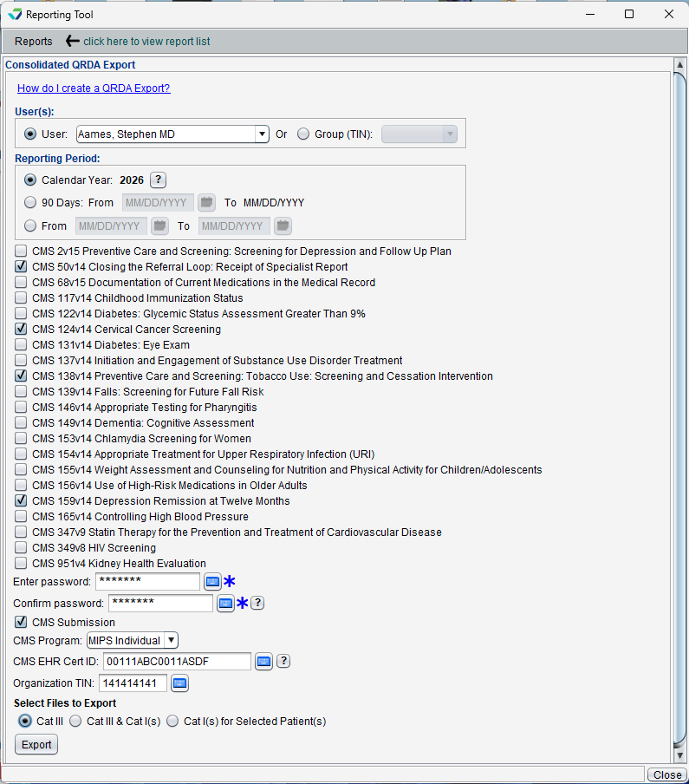689x784 pixels.
Task: Check CMS 165v14 Controlling High Blood Pressure
Action: click(21, 517)
